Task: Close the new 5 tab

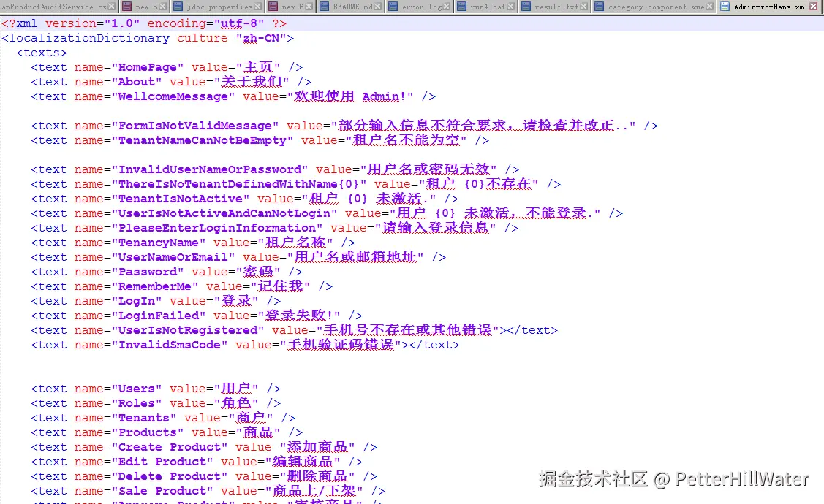Action: pyautogui.click(x=163, y=7)
